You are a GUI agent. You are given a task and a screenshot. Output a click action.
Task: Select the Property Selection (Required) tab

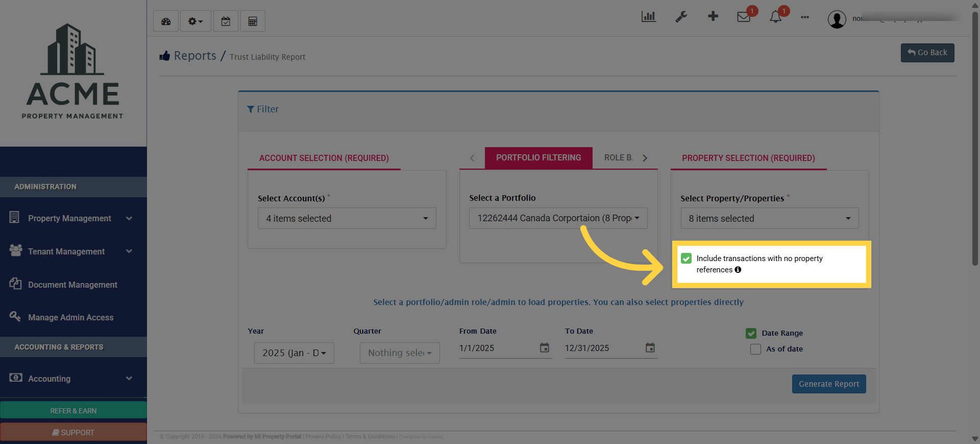coord(748,158)
